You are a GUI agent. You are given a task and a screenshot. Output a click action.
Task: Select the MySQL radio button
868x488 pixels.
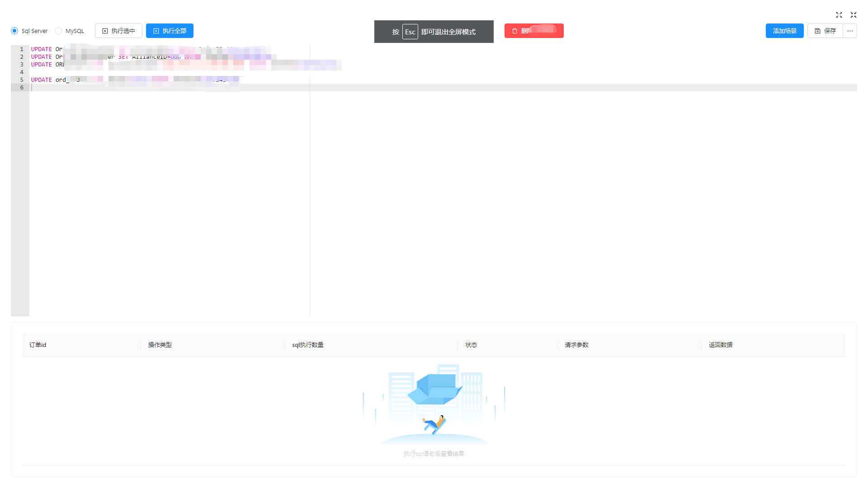[x=58, y=31]
